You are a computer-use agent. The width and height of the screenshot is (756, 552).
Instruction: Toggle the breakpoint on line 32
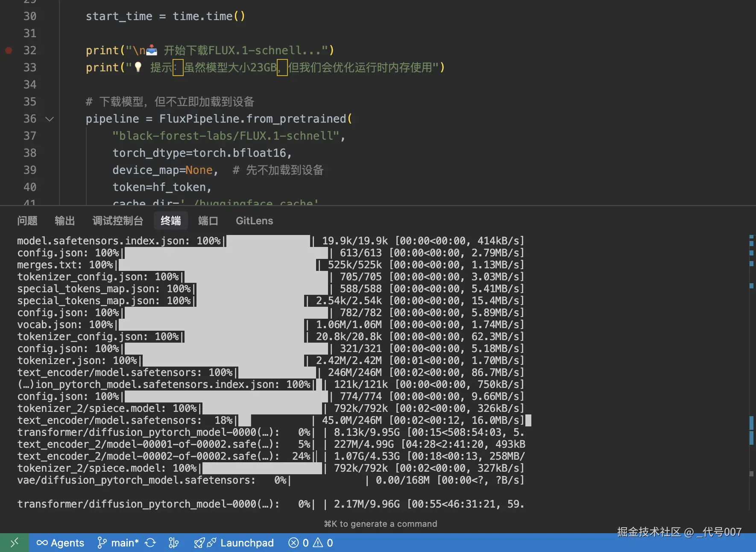pyautogui.click(x=9, y=50)
